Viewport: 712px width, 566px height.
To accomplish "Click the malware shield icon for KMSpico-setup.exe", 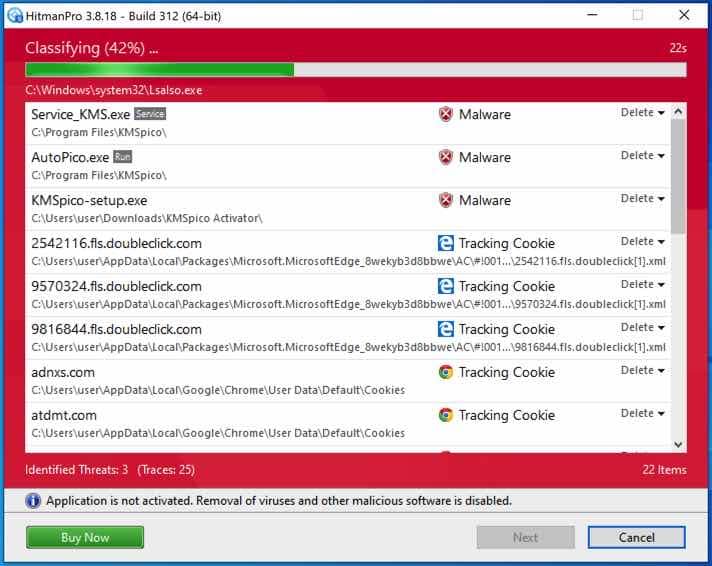I will click(446, 200).
